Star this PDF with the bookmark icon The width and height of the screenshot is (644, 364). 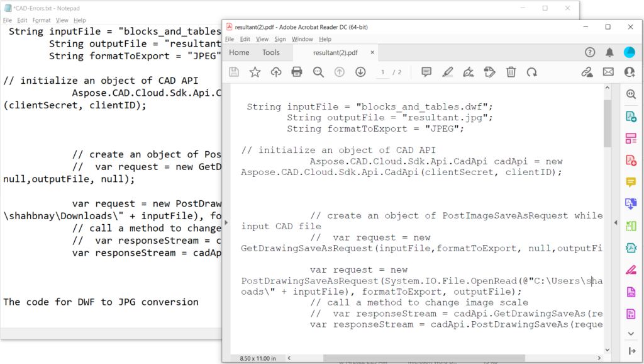[x=255, y=72]
